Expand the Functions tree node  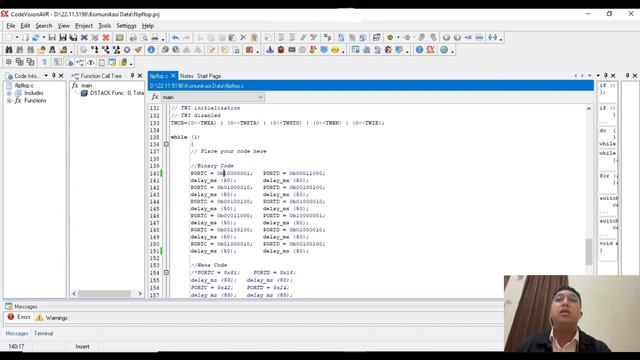coord(9,100)
